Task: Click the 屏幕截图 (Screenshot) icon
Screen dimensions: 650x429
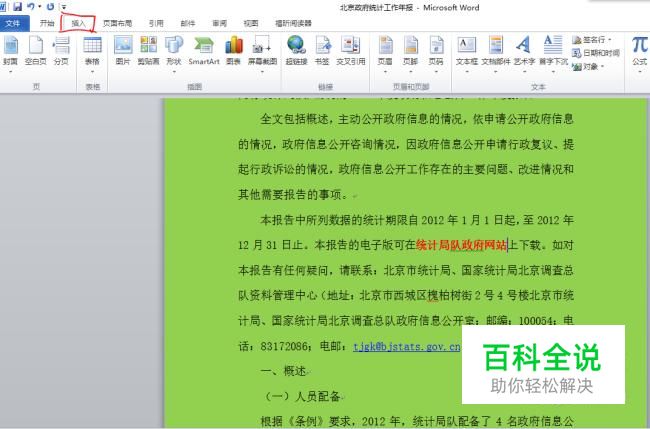Action: click(x=262, y=45)
